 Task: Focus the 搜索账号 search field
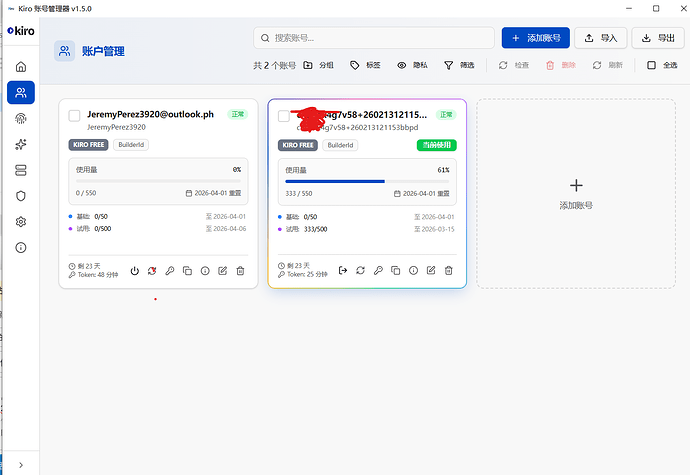point(374,38)
